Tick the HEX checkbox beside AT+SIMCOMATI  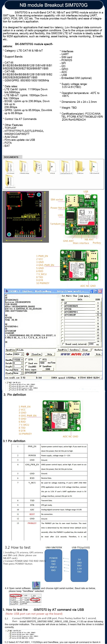(x=62, y=306)
